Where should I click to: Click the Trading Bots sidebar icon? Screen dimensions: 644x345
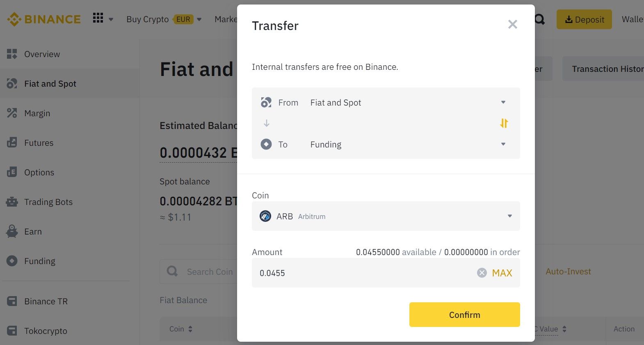click(12, 202)
